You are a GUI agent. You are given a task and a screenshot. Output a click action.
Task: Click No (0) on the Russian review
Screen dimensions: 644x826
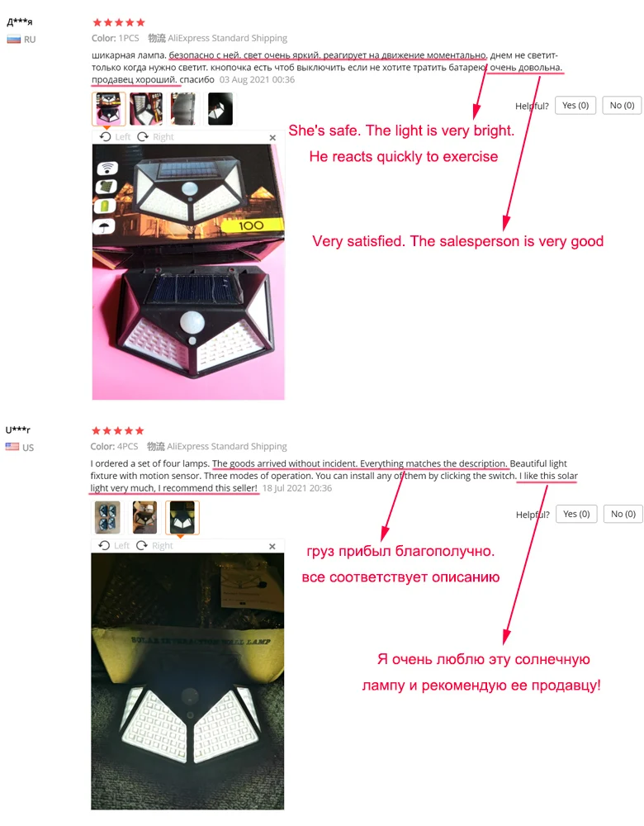[x=622, y=106]
